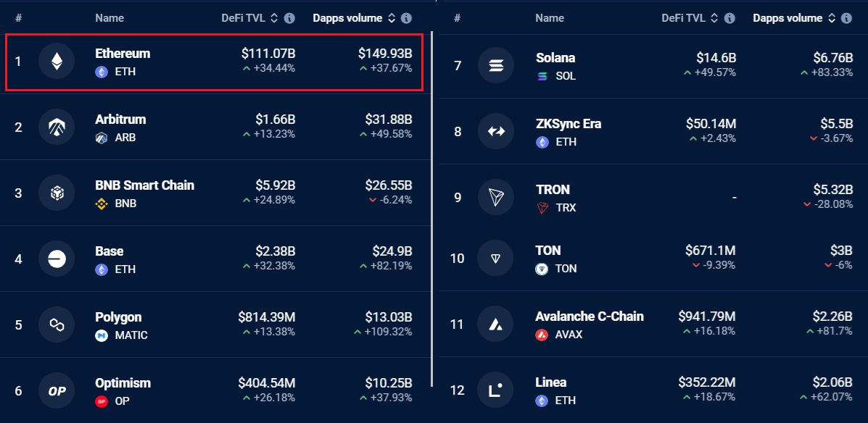Click info icon beside right Dapps volume
868x423 pixels.
[846, 18]
